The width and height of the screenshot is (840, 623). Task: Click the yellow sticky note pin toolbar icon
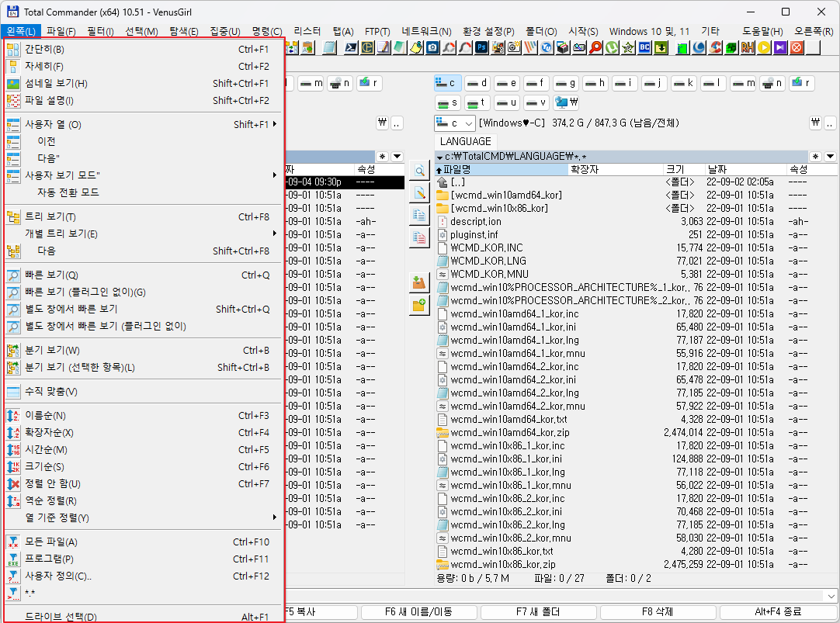click(416, 47)
